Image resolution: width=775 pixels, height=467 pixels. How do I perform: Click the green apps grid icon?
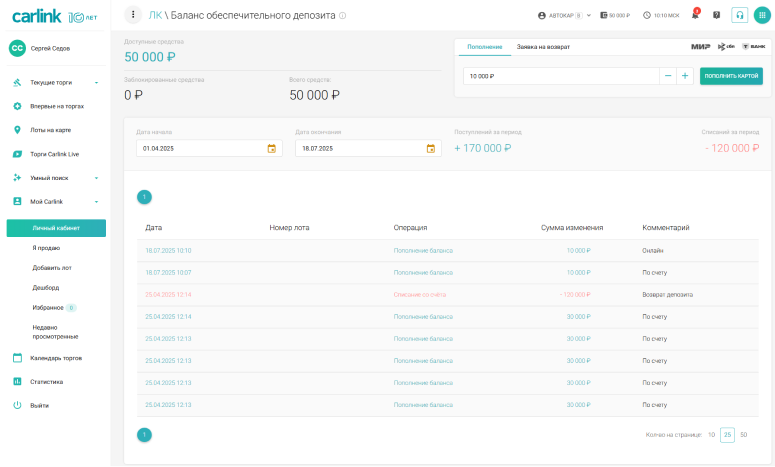point(762,15)
